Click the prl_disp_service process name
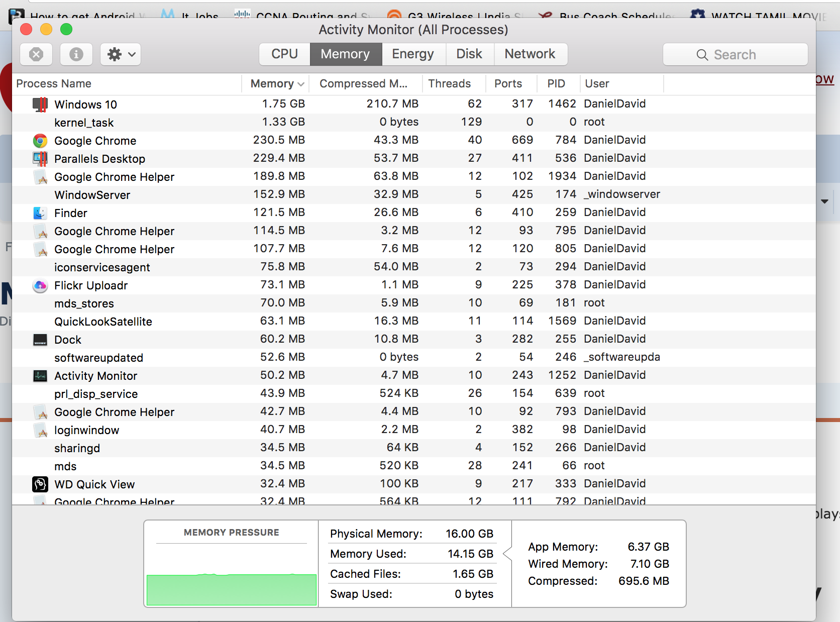 (x=96, y=394)
